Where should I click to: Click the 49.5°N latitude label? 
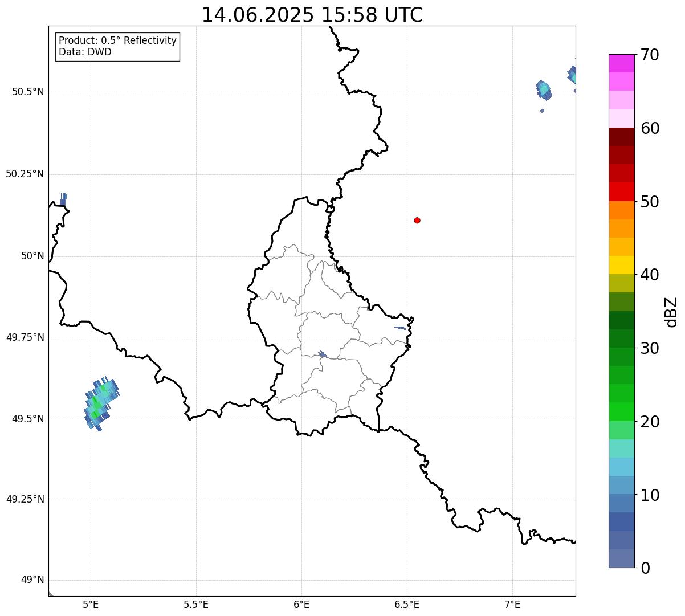[x=28, y=419]
